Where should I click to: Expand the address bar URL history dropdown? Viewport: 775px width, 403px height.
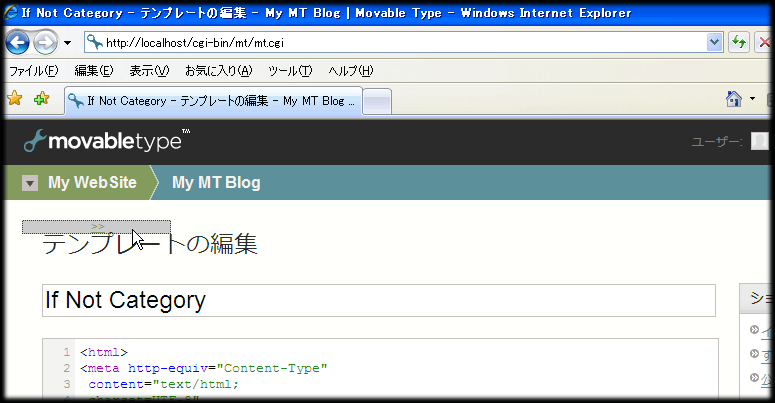[x=714, y=42]
